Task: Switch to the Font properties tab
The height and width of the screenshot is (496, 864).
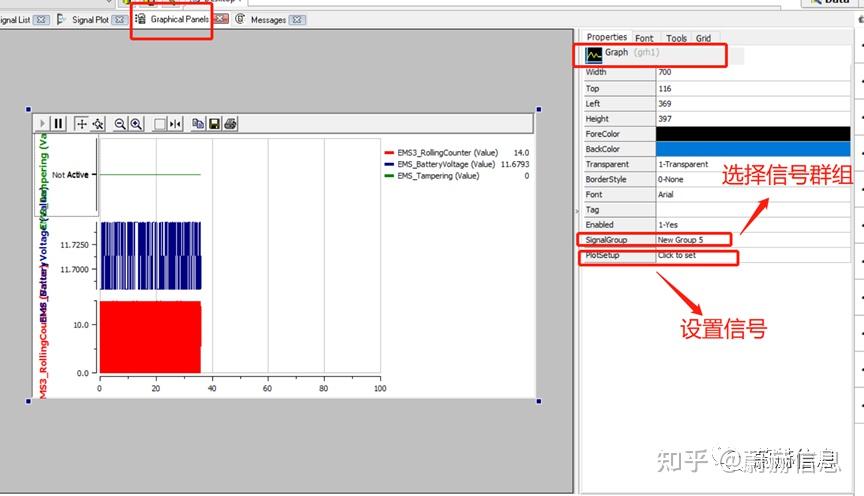Action: 644,38
